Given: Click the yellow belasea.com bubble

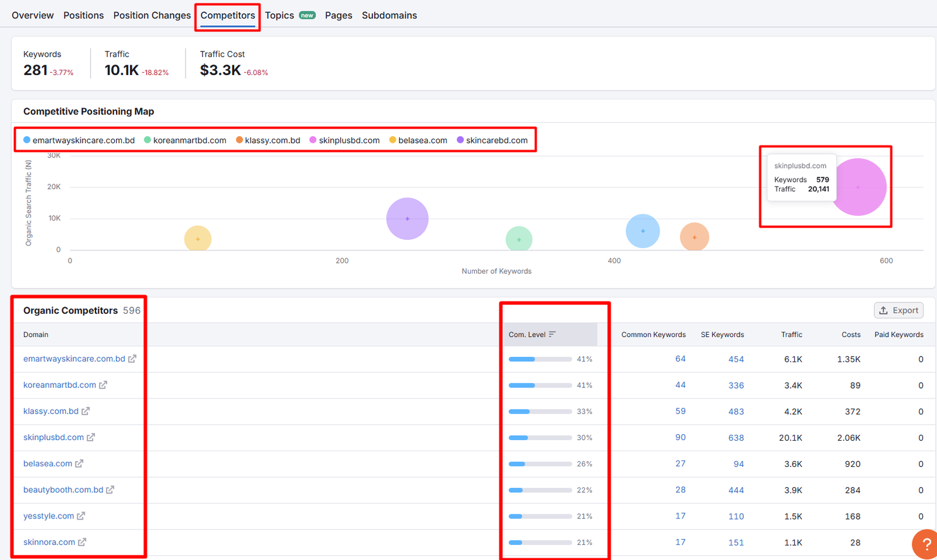Looking at the screenshot, I should 198,239.
